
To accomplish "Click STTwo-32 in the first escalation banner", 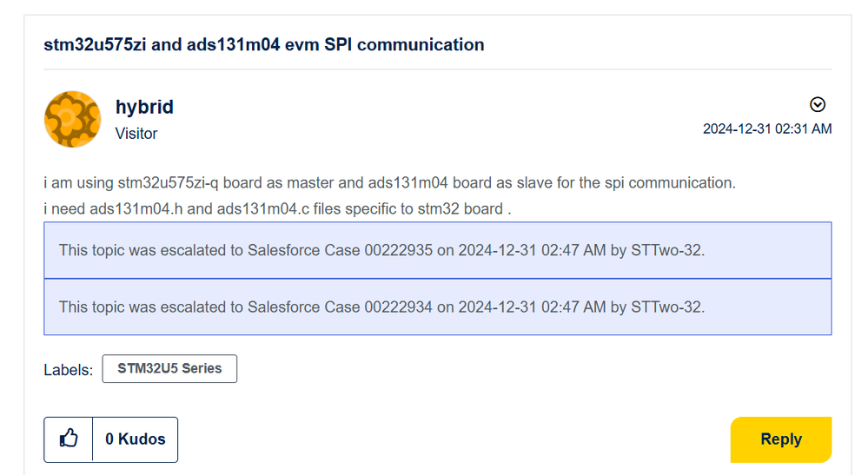I will coord(667,250).
